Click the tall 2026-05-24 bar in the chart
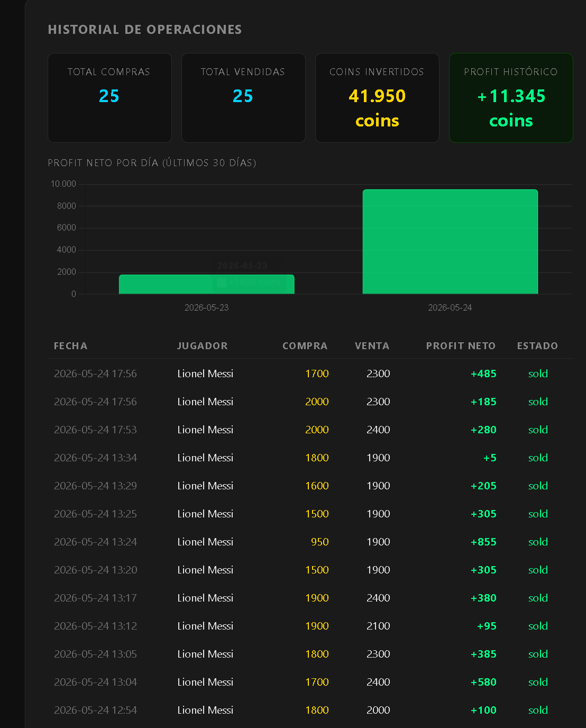The width and height of the screenshot is (586, 728). point(450,242)
